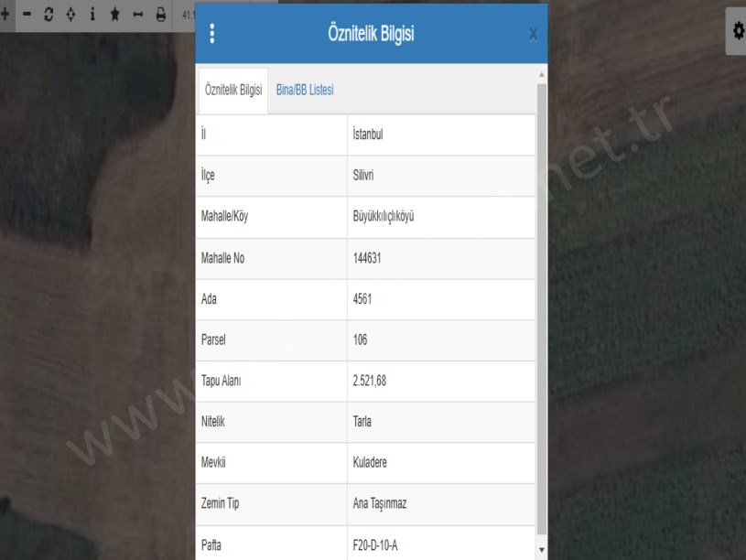Print the map with printer icon
This screenshot has width=746, height=560.
click(x=160, y=16)
